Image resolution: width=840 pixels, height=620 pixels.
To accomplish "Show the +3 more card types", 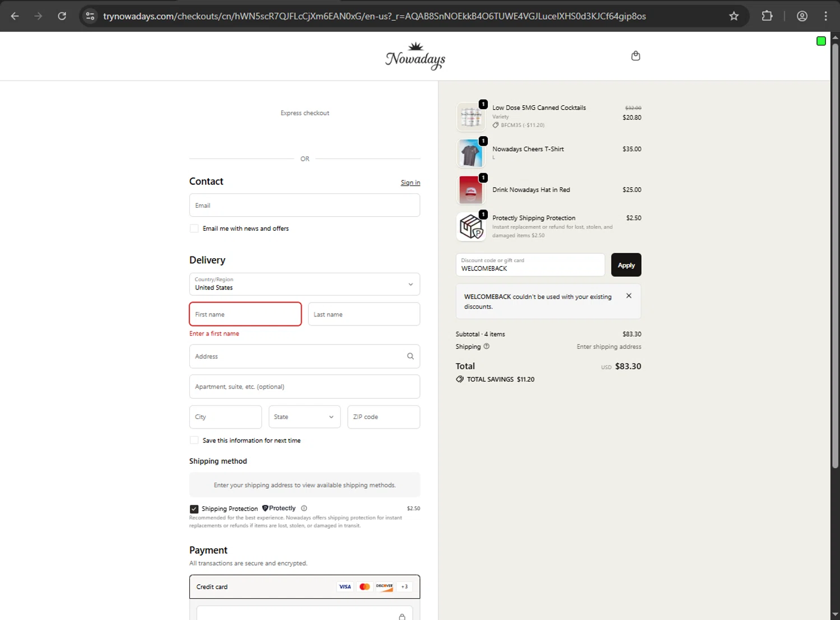I will click(404, 587).
